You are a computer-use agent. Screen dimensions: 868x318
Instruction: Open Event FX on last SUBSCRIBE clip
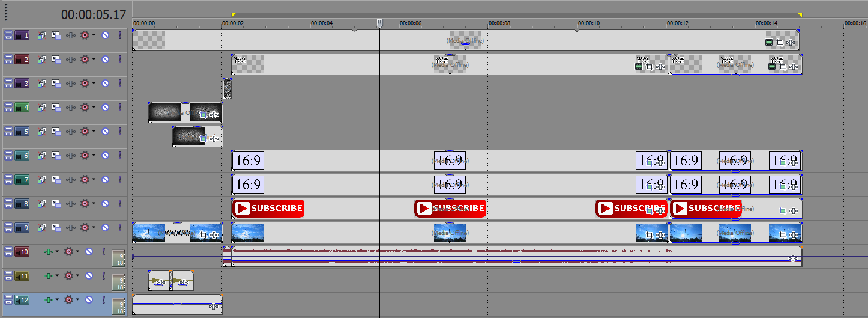pos(793,211)
